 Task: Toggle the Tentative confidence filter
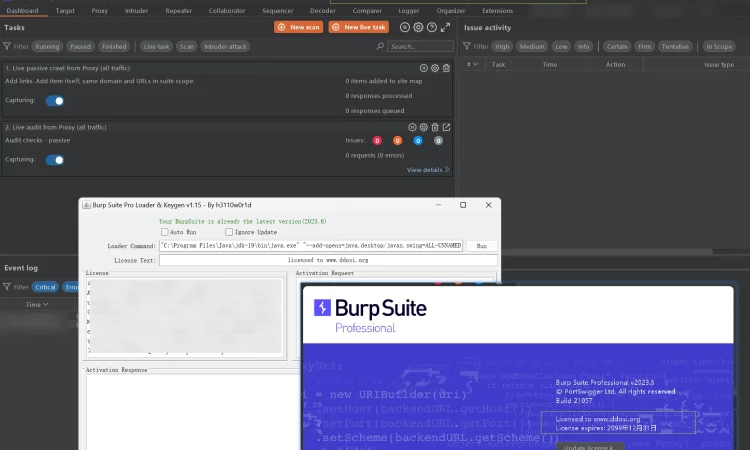[675, 46]
